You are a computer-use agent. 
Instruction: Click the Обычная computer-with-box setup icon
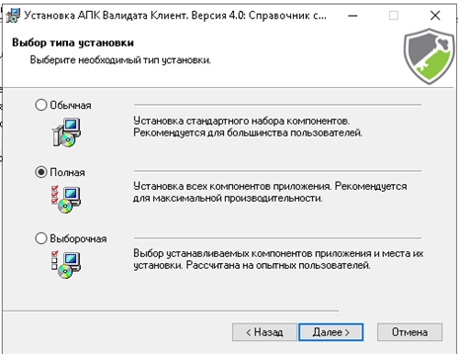tap(67, 132)
